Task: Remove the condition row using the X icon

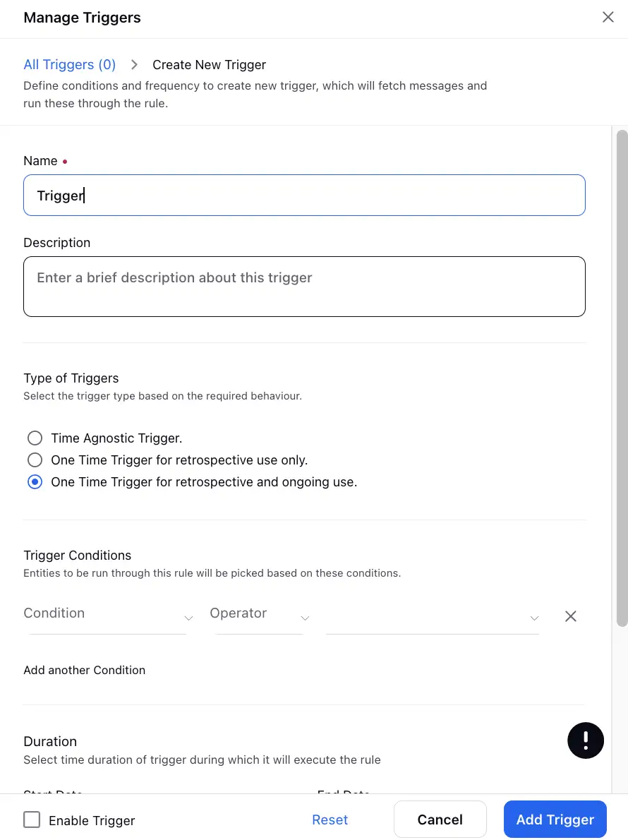Action: [570, 616]
